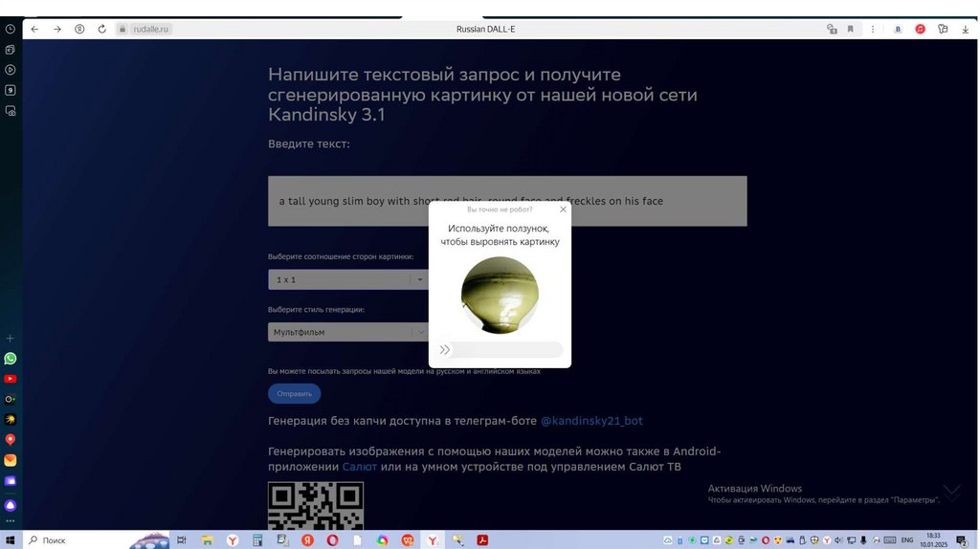Open Opera browser from the taskbar

pos(332,540)
